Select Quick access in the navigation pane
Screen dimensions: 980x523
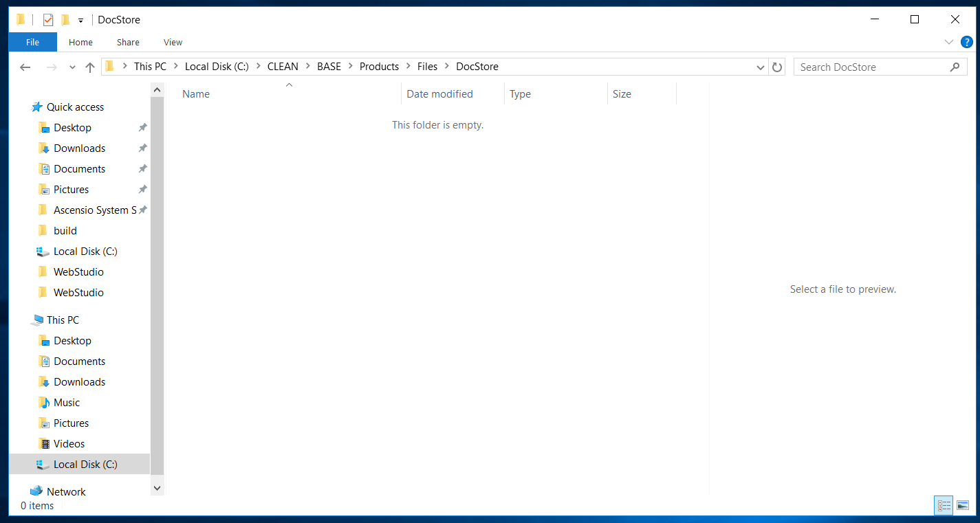[75, 107]
